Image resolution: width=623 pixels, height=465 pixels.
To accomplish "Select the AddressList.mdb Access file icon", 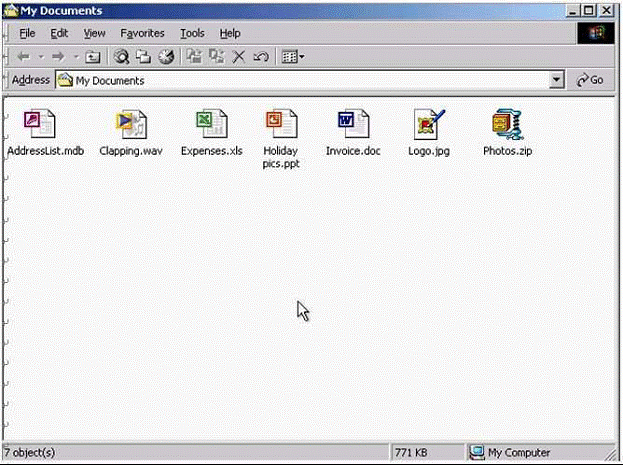I will (x=39, y=124).
